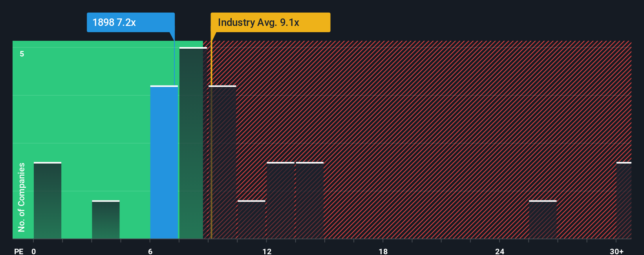Click the yellow 'Industry Avg. 9.1x' label
The height and width of the screenshot is (255, 644).
click(271, 22)
